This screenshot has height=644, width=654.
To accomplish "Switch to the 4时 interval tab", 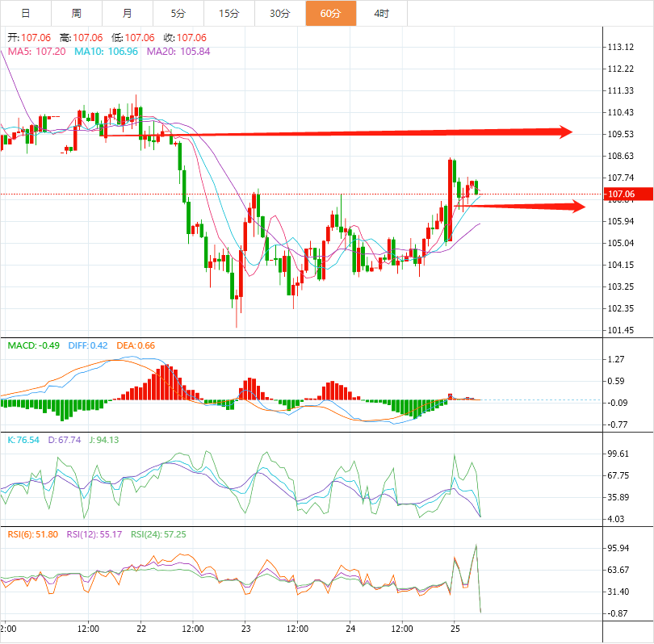I will (382, 14).
